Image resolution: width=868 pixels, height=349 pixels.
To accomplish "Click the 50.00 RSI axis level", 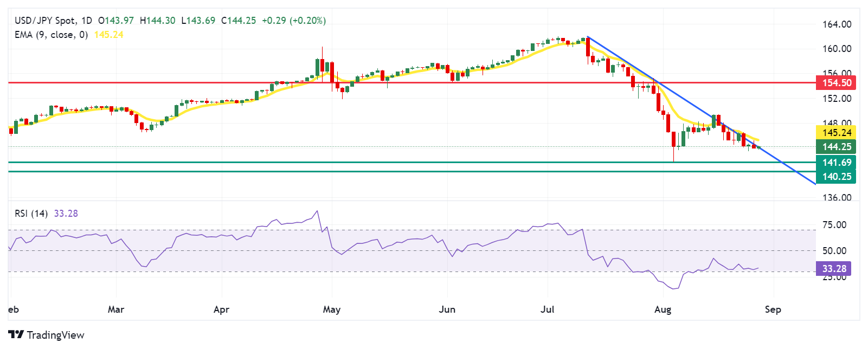I will tap(834, 251).
